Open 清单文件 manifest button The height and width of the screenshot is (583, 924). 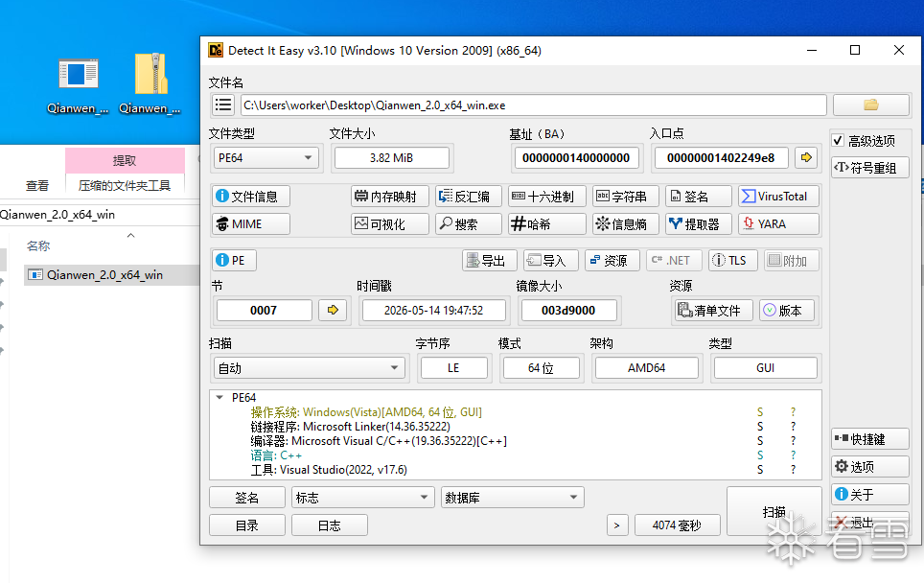[x=713, y=310]
